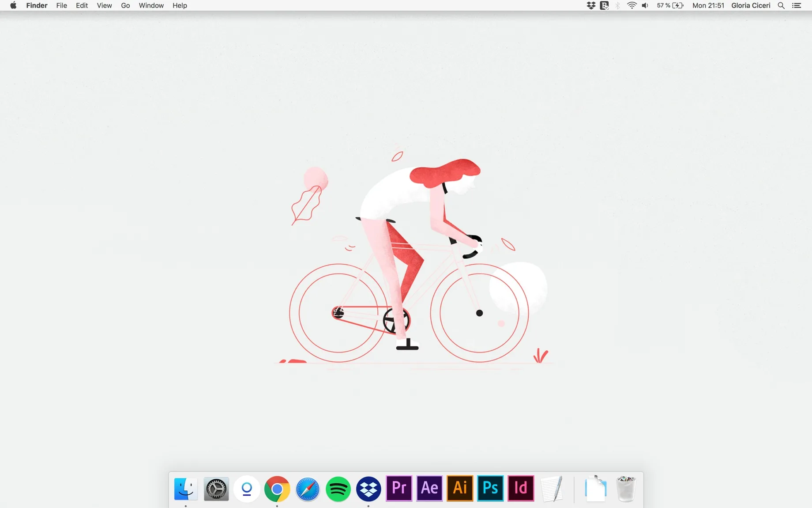812x508 pixels.
Task: Launch Adobe Illustrator from the Dock
Action: point(460,488)
